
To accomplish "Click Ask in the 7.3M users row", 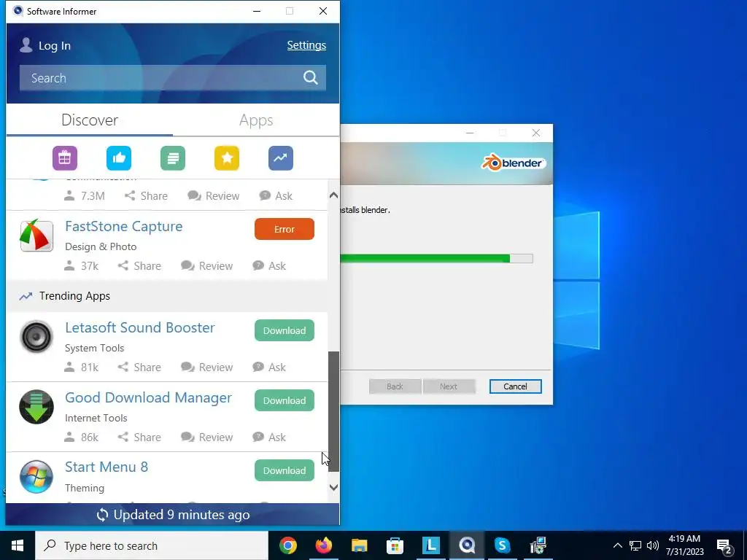I will 276,195.
